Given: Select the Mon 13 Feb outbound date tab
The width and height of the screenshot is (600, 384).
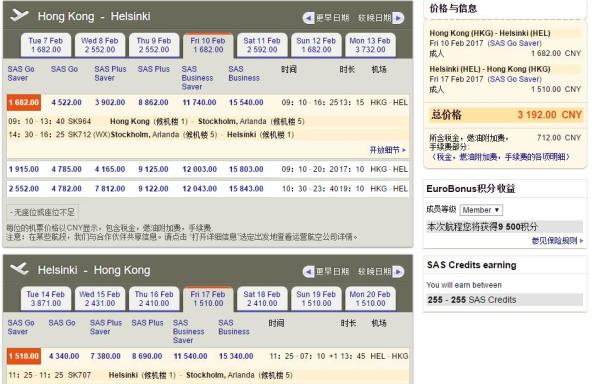Looking at the screenshot, I should click(370, 45).
